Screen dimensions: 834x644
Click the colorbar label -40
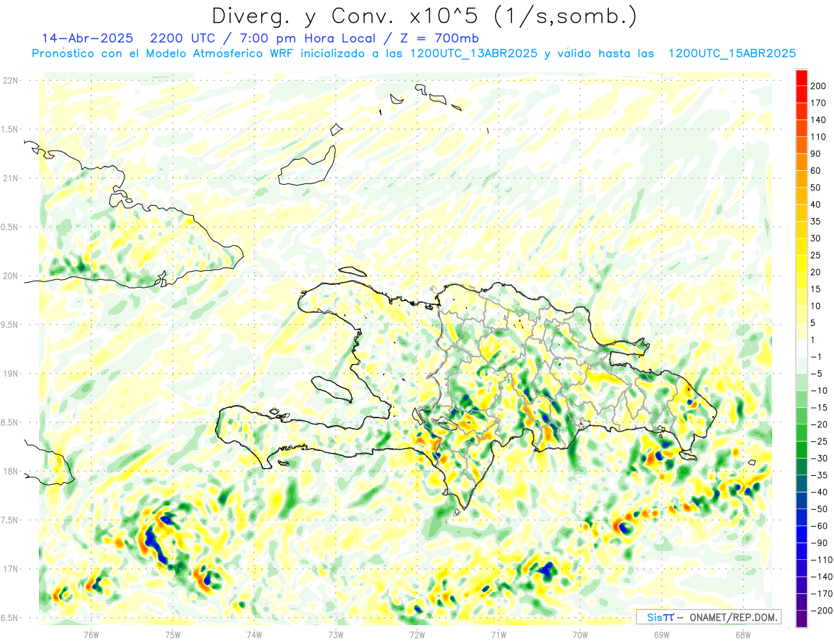click(819, 492)
